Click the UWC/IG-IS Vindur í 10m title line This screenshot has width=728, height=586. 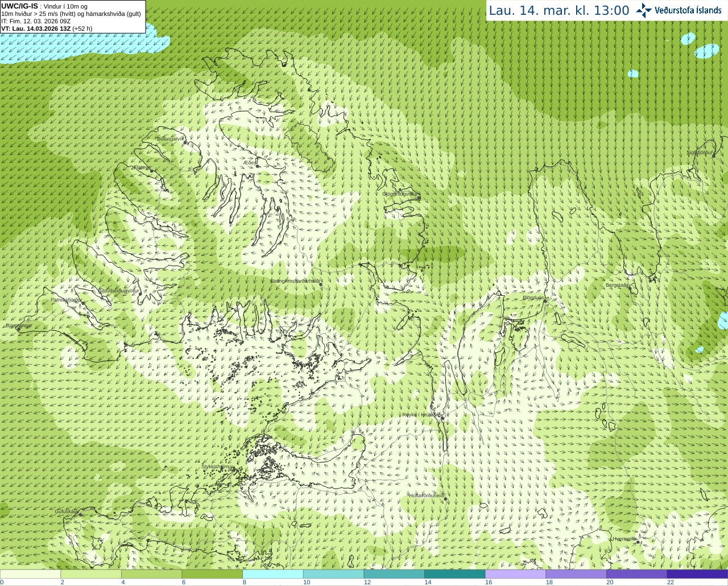(44, 6)
